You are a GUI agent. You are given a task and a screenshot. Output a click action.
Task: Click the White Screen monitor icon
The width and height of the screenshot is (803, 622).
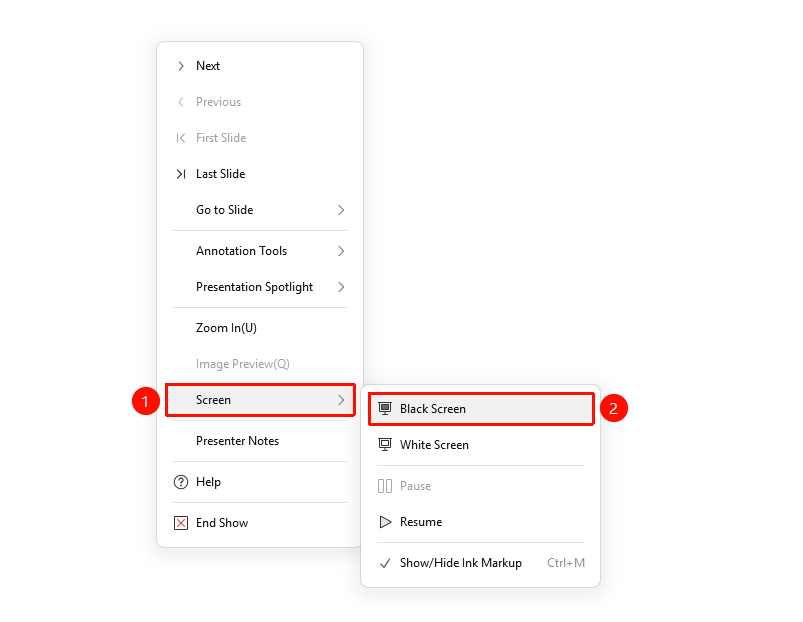[385, 444]
